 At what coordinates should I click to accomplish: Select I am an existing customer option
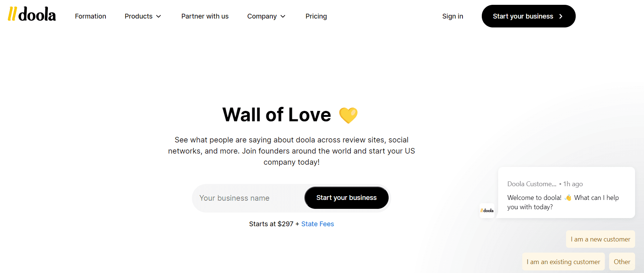(563, 262)
